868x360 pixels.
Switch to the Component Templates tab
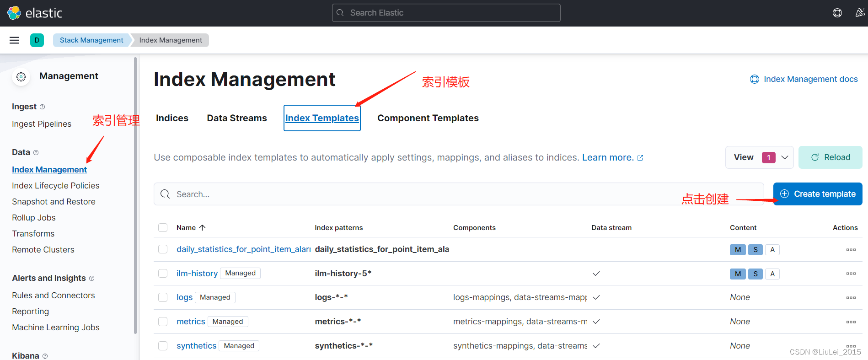click(x=428, y=118)
